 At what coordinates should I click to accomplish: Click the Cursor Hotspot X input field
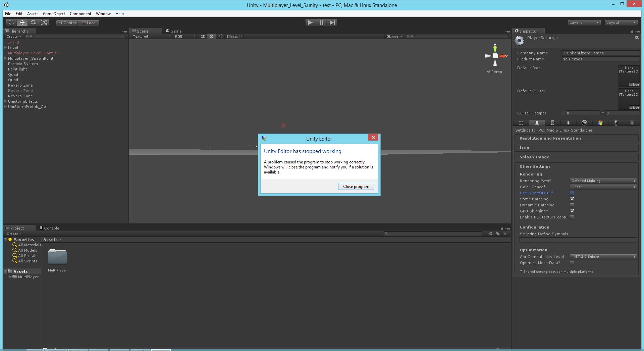(x=582, y=113)
